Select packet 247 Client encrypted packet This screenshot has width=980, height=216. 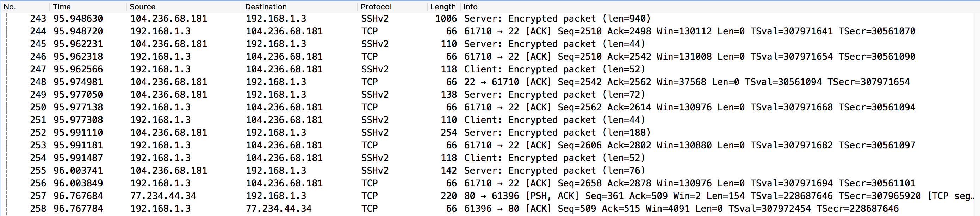(554, 69)
